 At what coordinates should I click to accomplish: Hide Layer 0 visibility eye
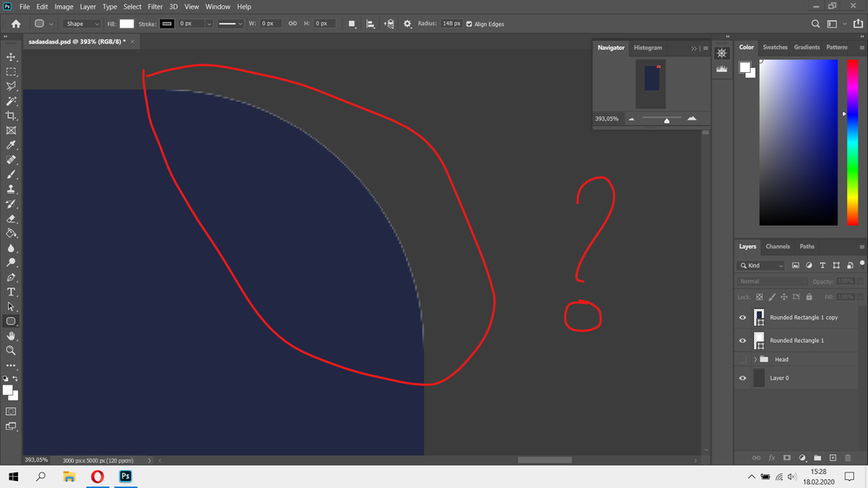[x=742, y=379]
